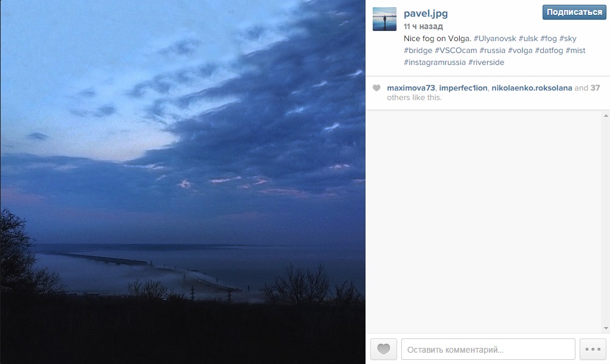The image size is (610, 364).
Task: Open pavel.jpg profile avatar thumbnail
Action: [385, 18]
